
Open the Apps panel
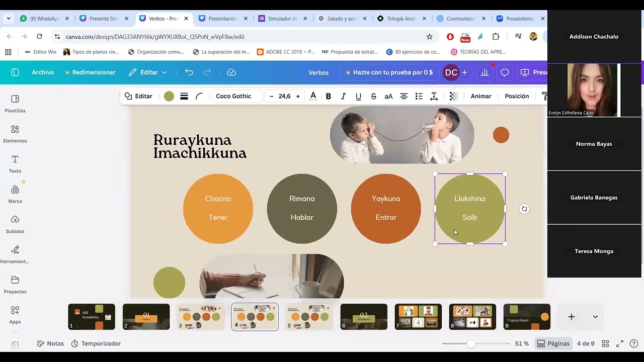(x=15, y=315)
